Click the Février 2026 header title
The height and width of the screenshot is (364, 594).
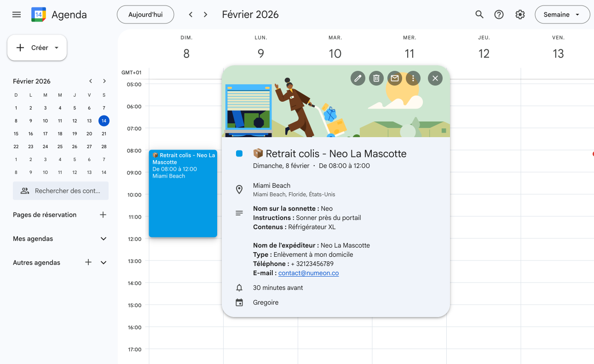[250, 15]
